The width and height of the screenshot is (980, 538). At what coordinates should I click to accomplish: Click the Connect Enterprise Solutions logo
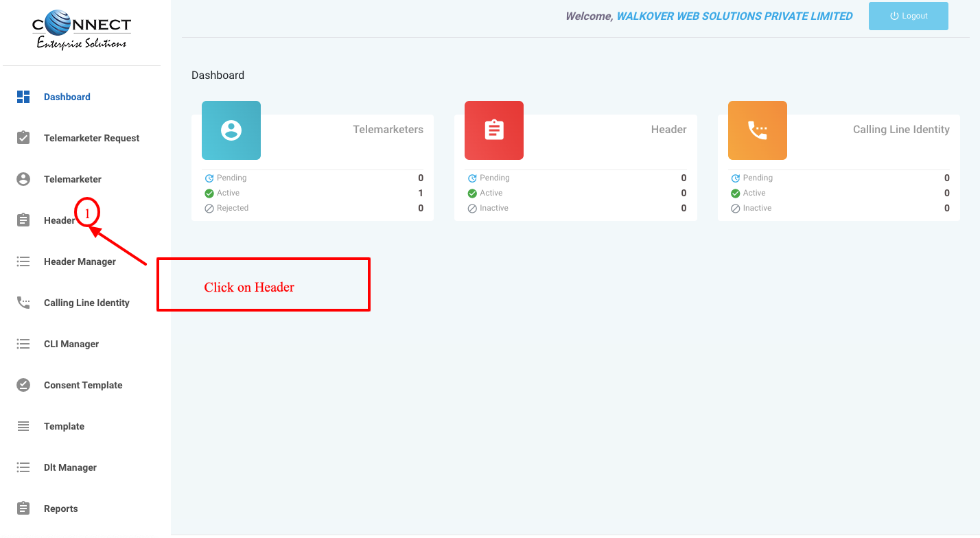pyautogui.click(x=82, y=32)
